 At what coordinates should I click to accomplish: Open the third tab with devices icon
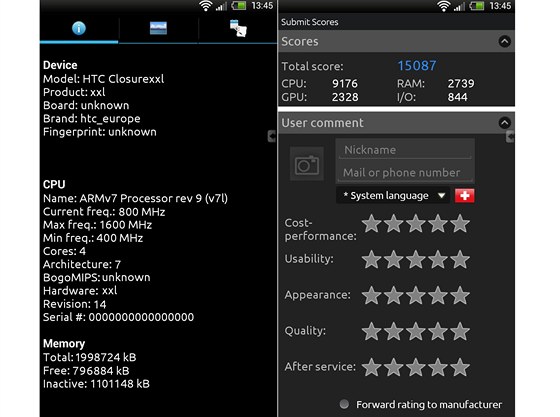(238, 28)
